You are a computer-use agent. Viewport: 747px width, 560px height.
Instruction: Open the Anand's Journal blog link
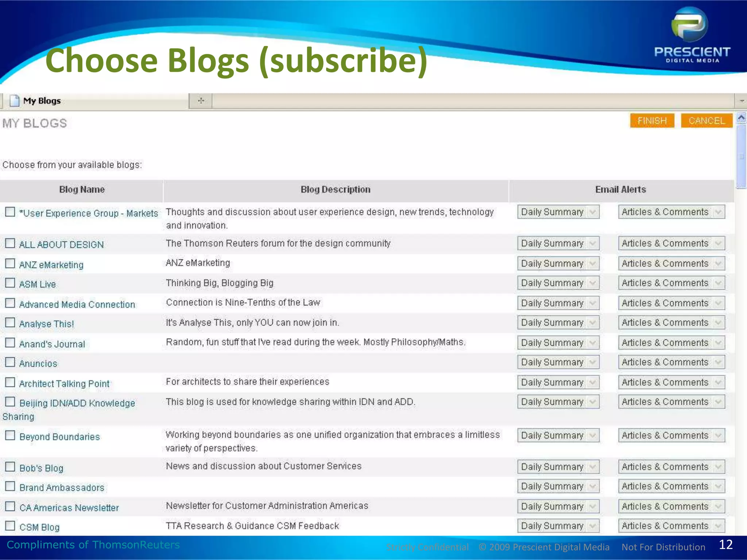(52, 344)
